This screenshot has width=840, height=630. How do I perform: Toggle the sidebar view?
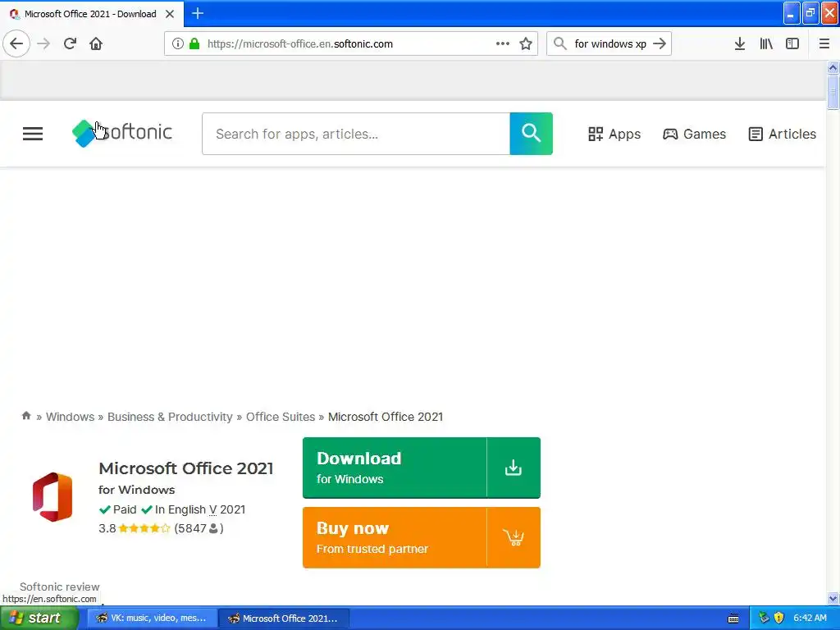point(792,43)
